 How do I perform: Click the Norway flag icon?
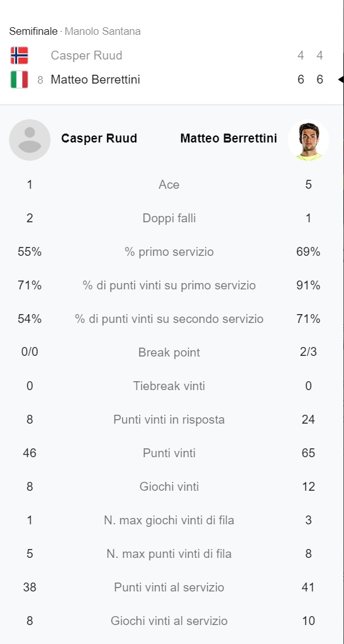(19, 56)
